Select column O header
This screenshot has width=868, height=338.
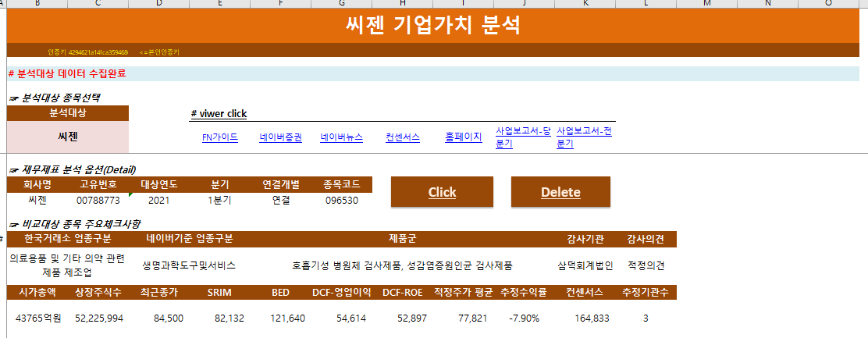click(x=829, y=3)
